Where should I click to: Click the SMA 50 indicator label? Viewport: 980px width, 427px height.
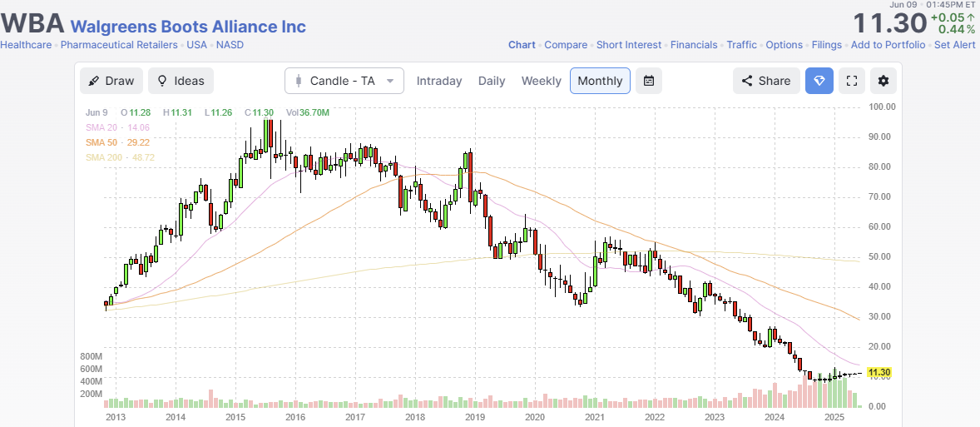pyautogui.click(x=117, y=142)
